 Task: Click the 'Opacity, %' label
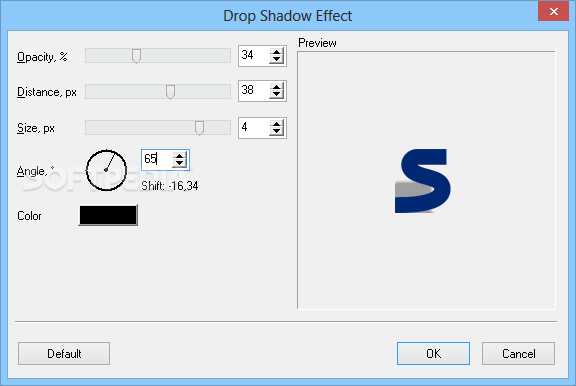tap(42, 57)
